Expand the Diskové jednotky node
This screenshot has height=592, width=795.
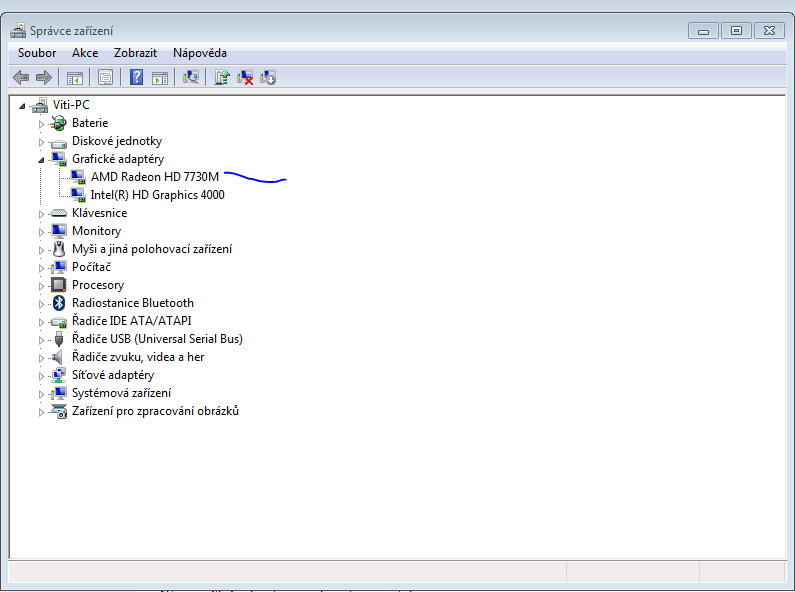click(x=41, y=142)
